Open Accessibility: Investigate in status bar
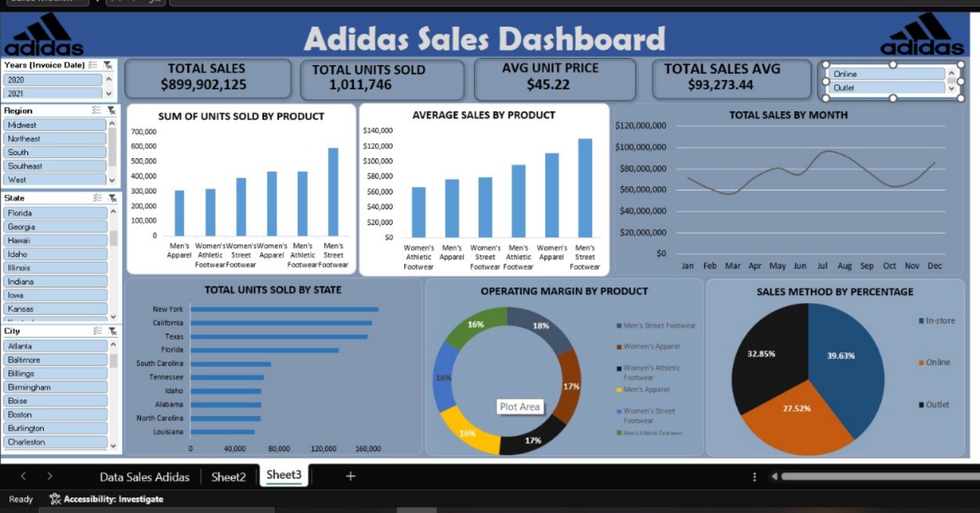Screen dimensions: 980x513 [x=107, y=499]
